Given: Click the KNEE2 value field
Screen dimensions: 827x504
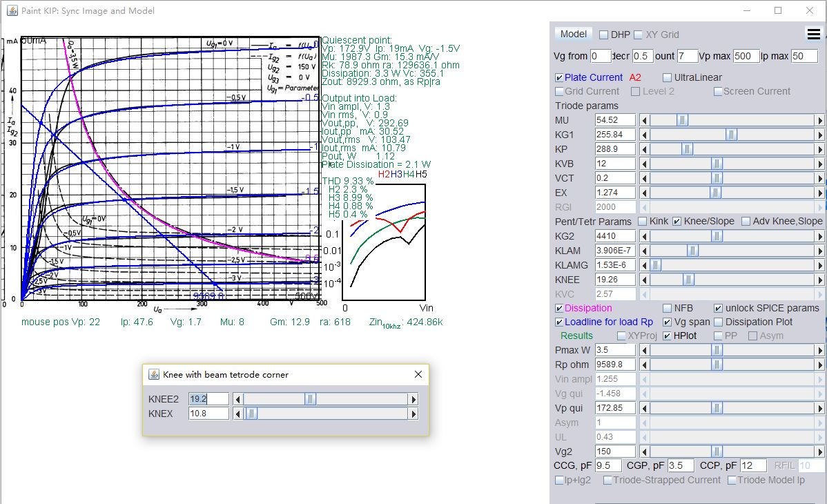Looking at the screenshot, I should 209,399.
